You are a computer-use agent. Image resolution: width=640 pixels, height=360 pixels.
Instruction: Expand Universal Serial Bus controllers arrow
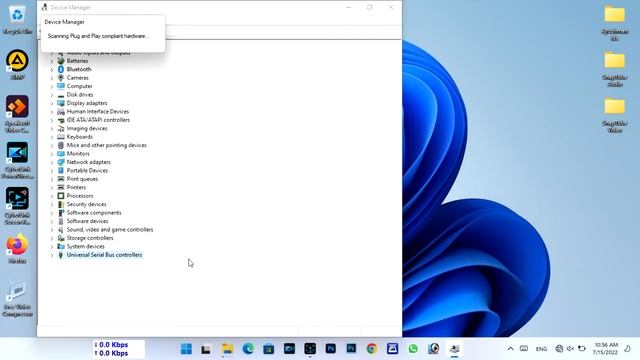52,256
